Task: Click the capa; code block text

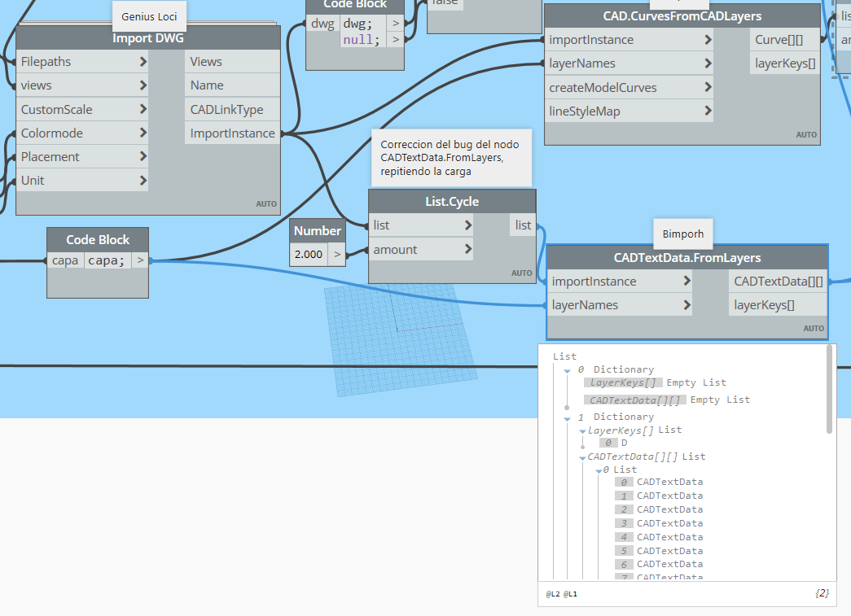Action: (107, 260)
